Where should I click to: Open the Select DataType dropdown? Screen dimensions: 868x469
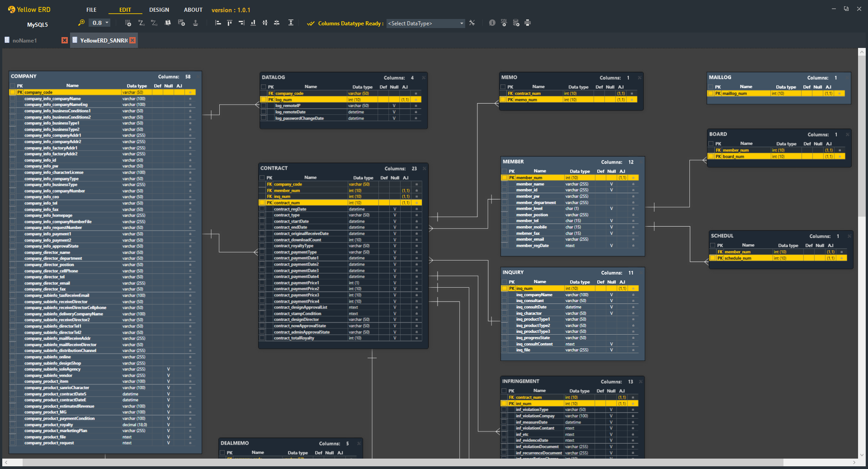[425, 23]
